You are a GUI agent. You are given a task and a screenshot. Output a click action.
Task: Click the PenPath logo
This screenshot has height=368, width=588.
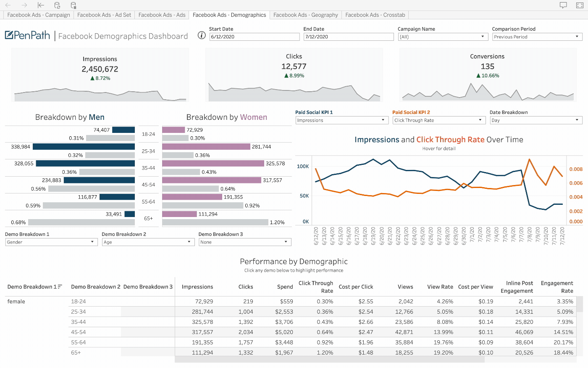pos(28,35)
